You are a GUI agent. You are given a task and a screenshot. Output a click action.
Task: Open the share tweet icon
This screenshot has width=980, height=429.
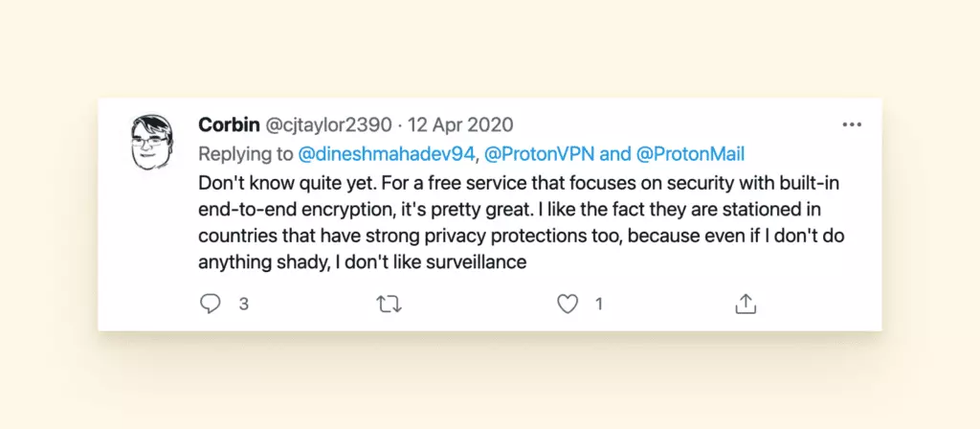[x=746, y=304]
